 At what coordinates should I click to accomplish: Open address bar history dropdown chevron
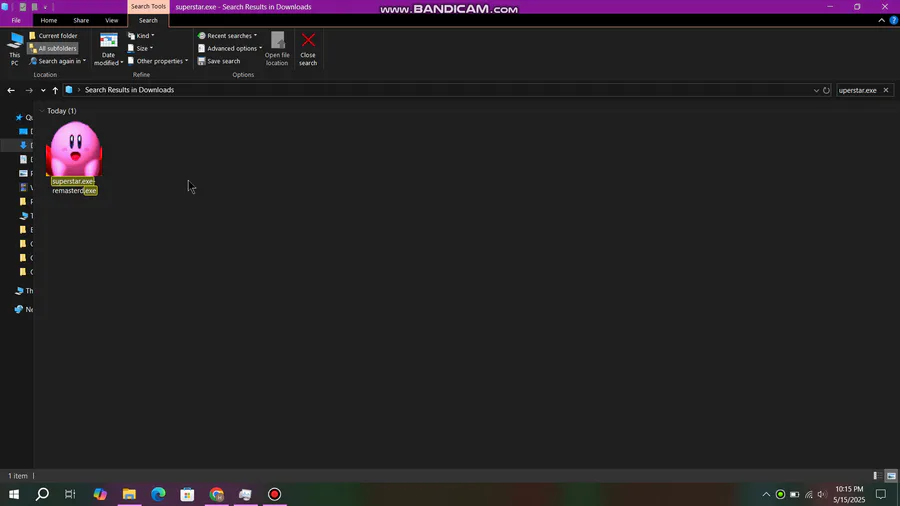click(x=816, y=90)
